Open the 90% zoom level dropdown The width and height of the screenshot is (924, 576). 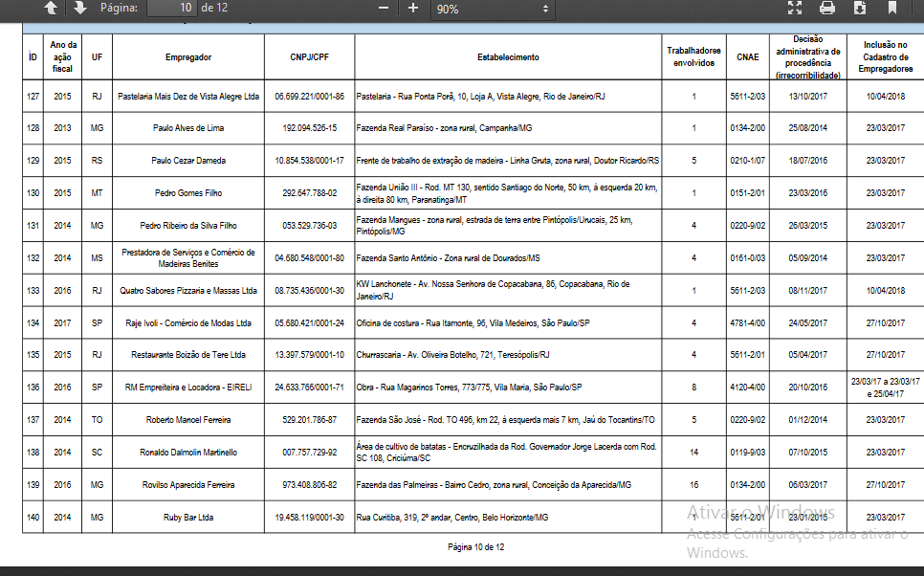tap(492, 9)
